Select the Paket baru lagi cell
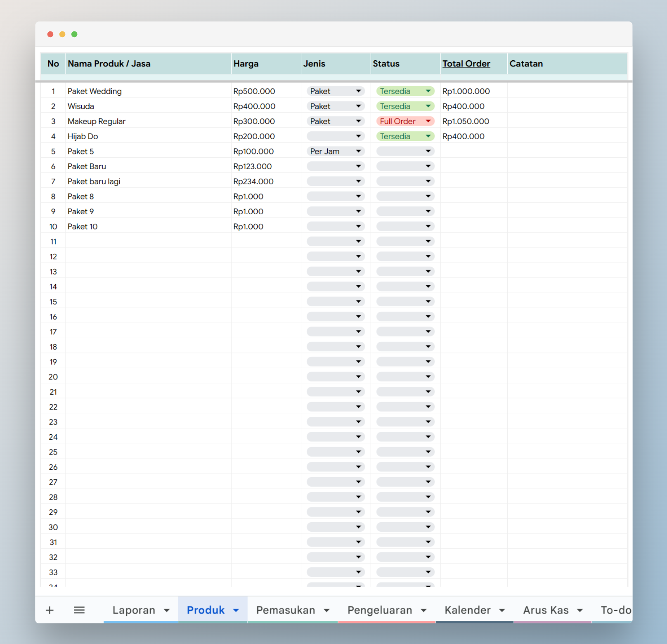667x644 pixels. 149,181
